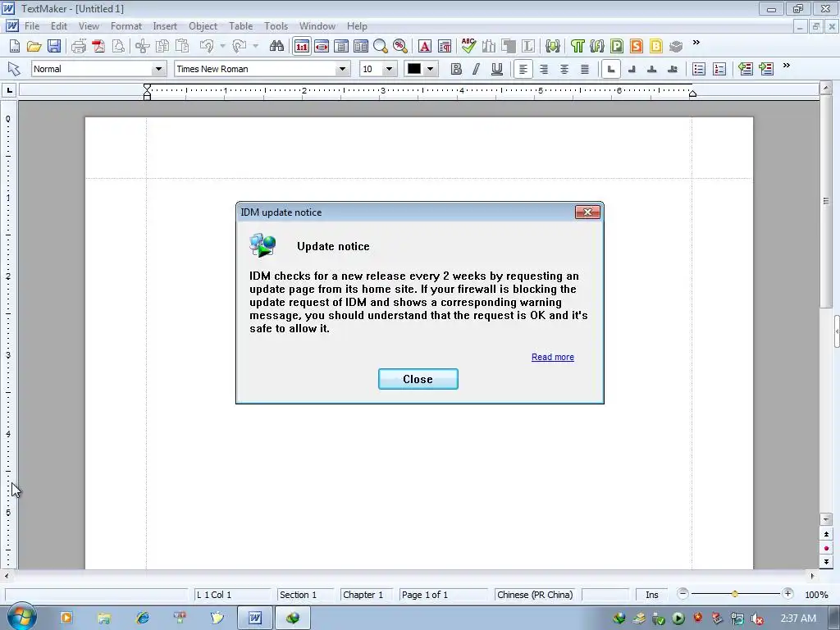Undo the last action

coord(206,46)
